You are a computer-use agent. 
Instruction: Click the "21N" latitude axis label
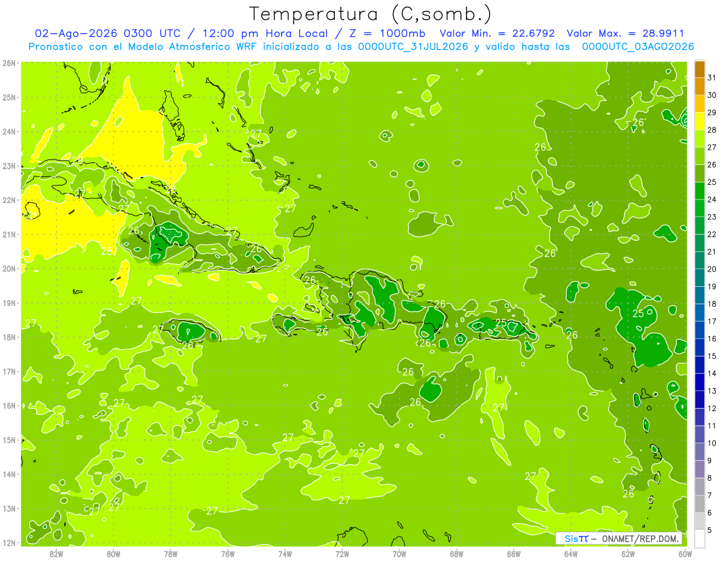(x=10, y=234)
